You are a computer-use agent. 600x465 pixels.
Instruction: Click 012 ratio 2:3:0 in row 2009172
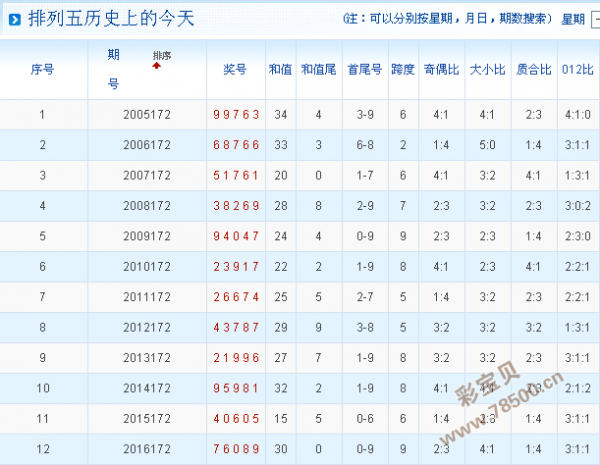(578, 236)
